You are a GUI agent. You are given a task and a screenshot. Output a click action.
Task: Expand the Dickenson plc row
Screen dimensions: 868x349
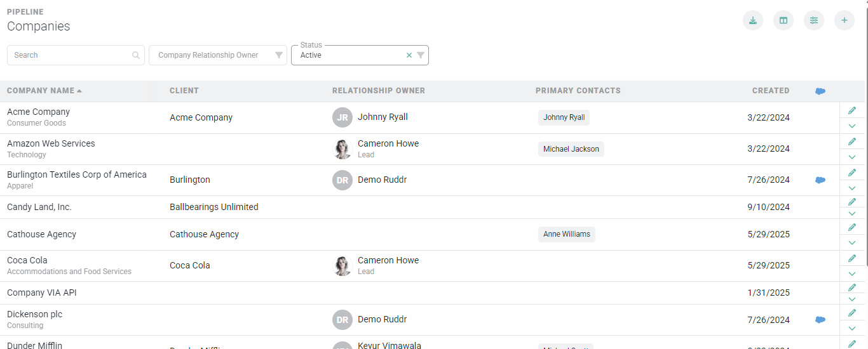pyautogui.click(x=852, y=328)
